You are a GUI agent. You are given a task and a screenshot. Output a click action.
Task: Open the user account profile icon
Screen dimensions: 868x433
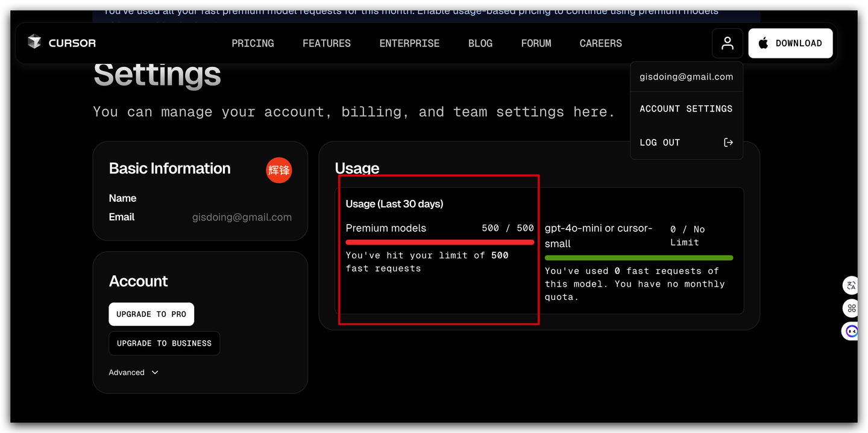[x=728, y=43]
